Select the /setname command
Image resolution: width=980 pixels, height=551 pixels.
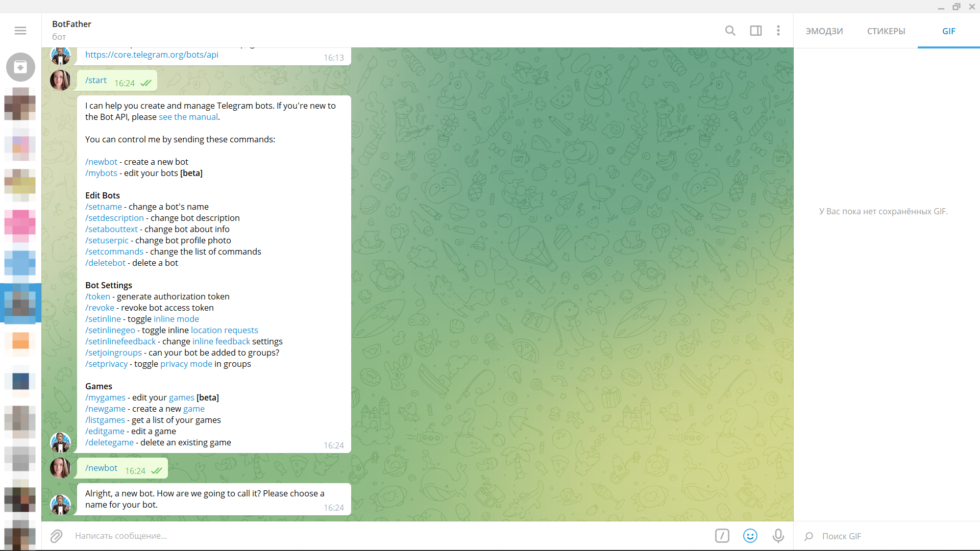[x=104, y=207]
